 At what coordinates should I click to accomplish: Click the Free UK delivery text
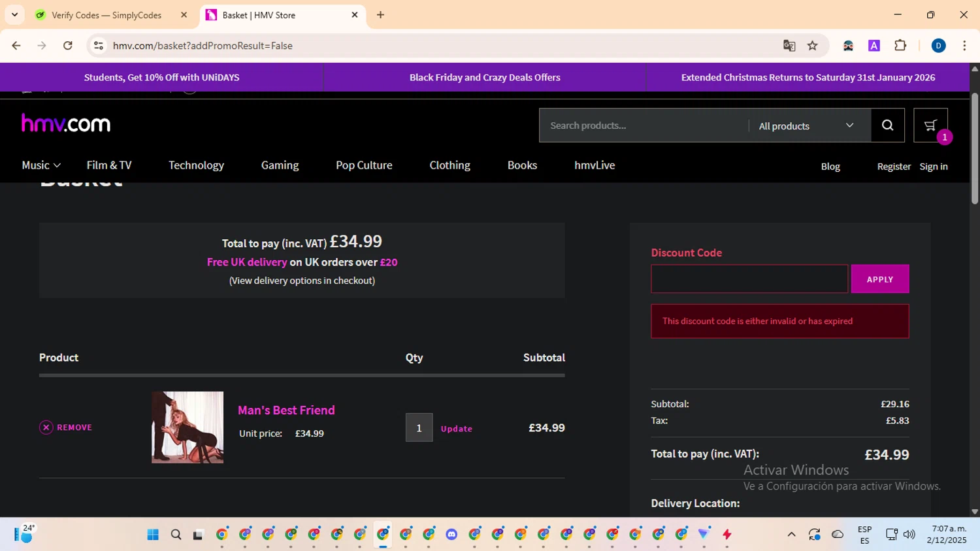click(x=247, y=262)
